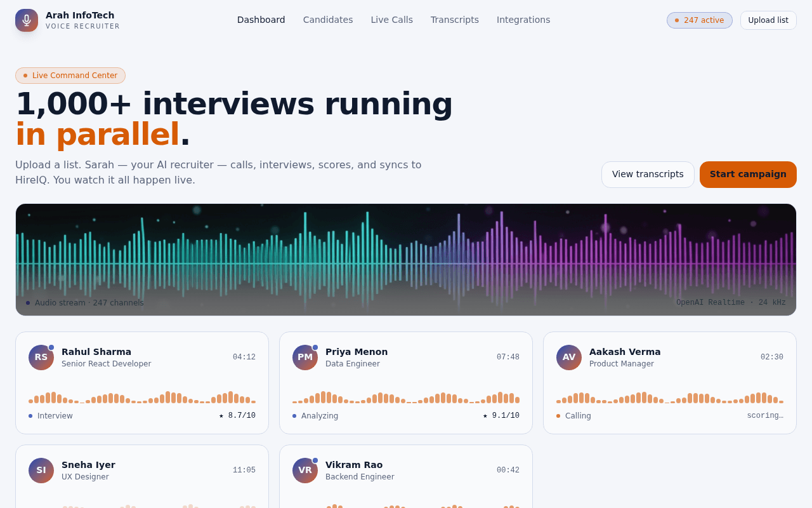Select the RS avatar of Rahul Sharma
The height and width of the screenshot is (508, 812).
click(41, 358)
